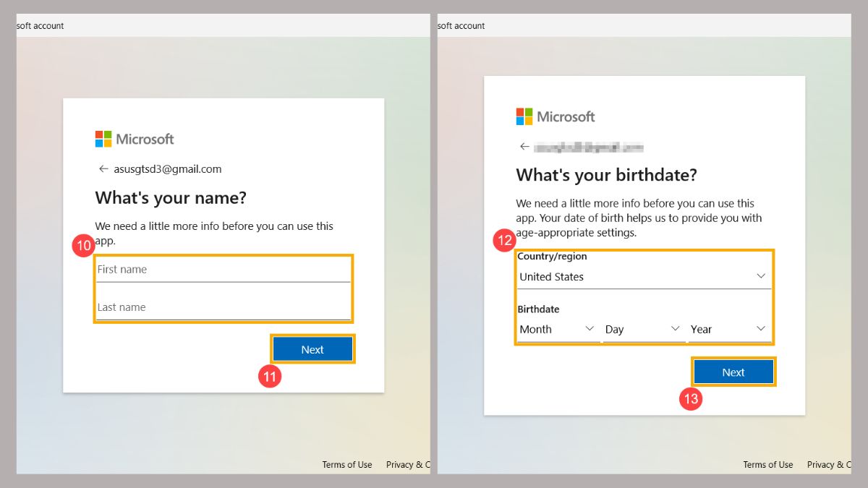Click inside the First name input field
This screenshot has width=868, height=488.
click(x=223, y=269)
